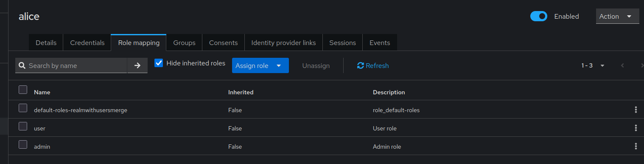Expand the Assign role dropdown arrow
This screenshot has height=164, width=644.
coord(279,66)
